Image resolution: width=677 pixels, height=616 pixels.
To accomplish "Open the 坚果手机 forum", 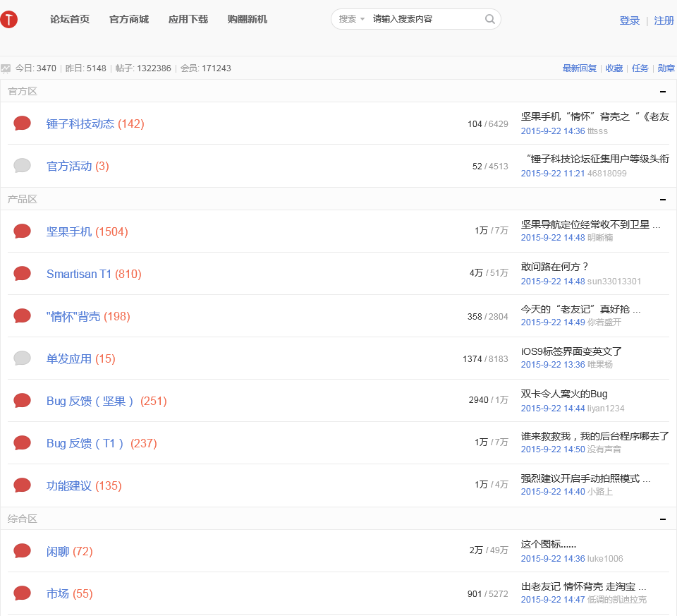I will tap(69, 232).
